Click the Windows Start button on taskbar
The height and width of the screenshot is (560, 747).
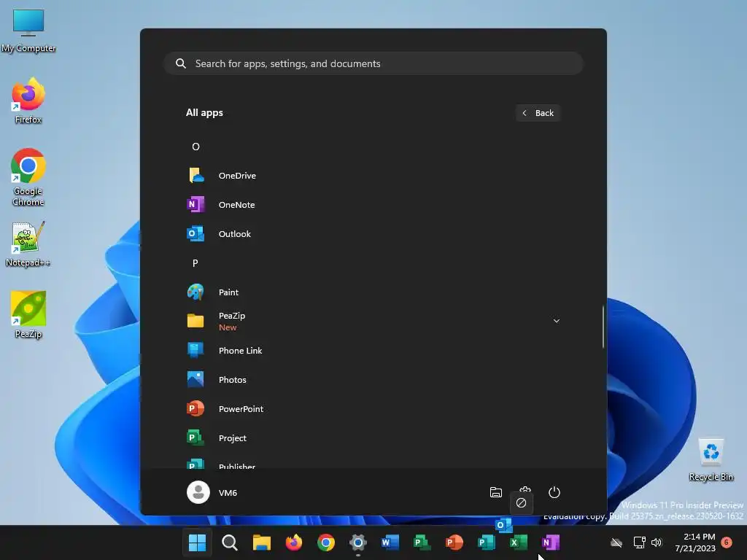tap(197, 542)
